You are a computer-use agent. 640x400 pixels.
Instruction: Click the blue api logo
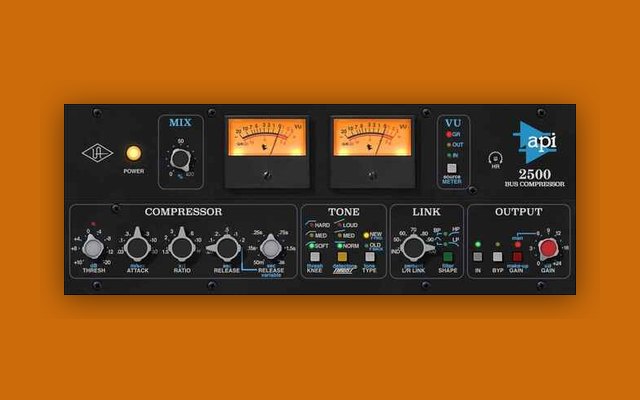[x=535, y=142]
